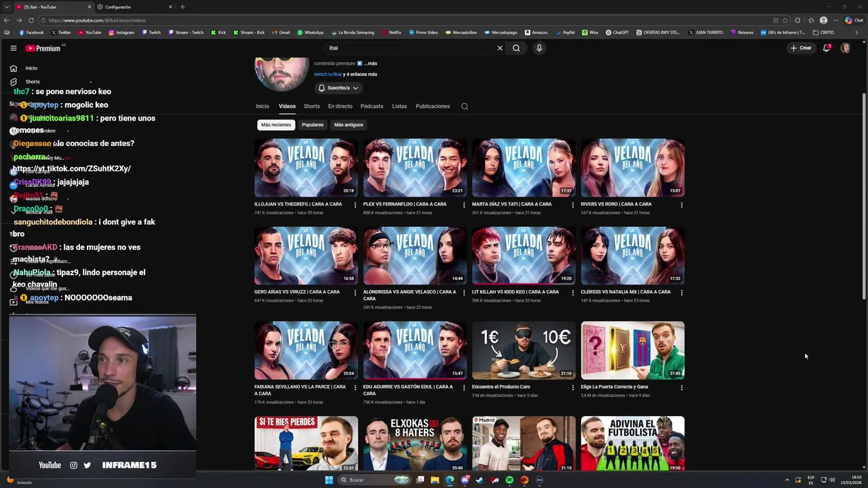Open options menu for GERO ARIAS VS VIRUZZ video
Image resolution: width=868 pixels, height=488 pixels.
pos(355,293)
